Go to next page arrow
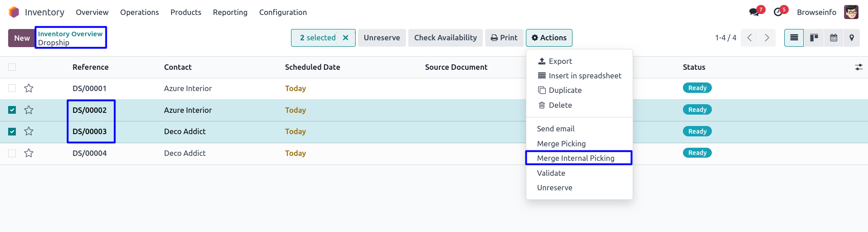 click(767, 38)
